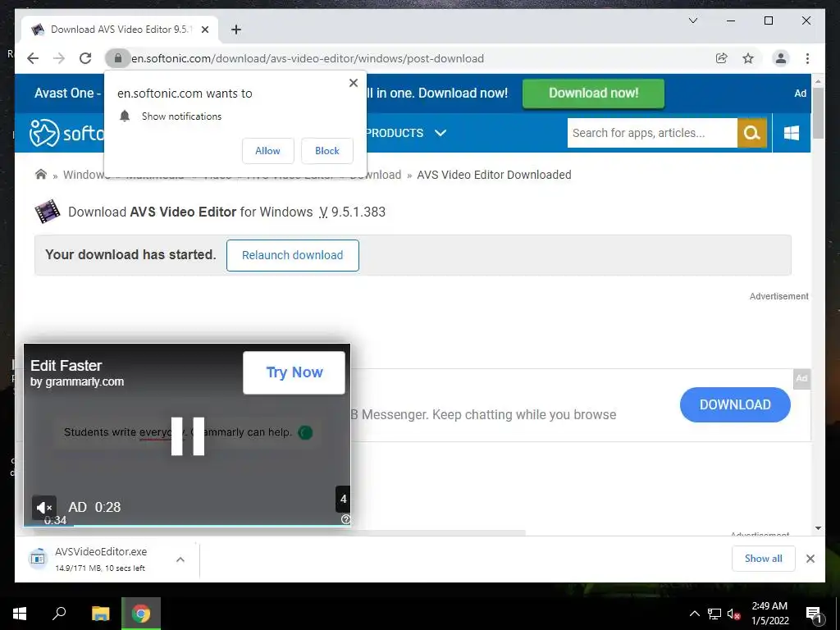Click Try Now in the Grammarly ad
This screenshot has height=630, width=840.
click(294, 373)
